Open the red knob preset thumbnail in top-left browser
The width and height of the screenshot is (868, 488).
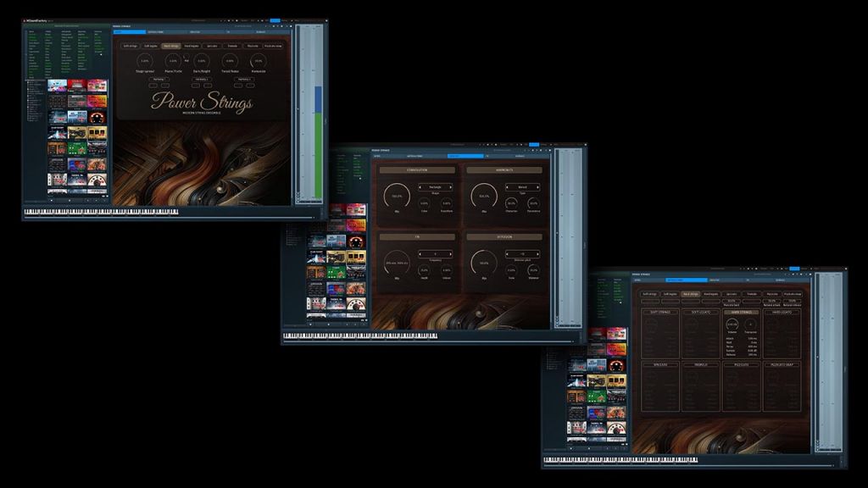[97, 117]
